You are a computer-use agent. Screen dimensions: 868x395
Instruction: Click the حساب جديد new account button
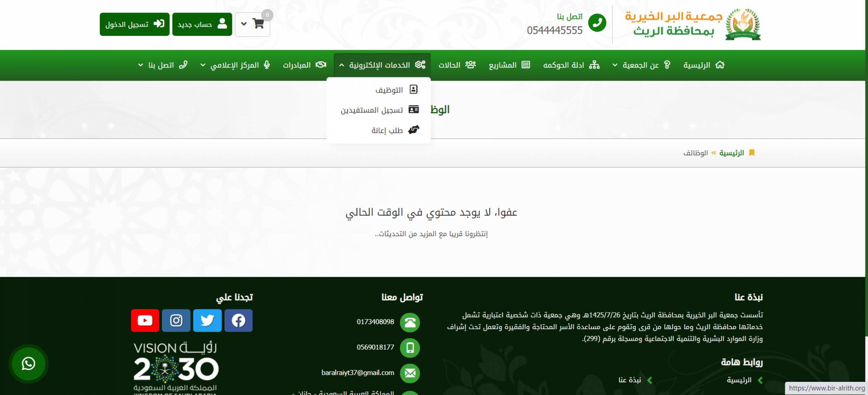pos(202,24)
